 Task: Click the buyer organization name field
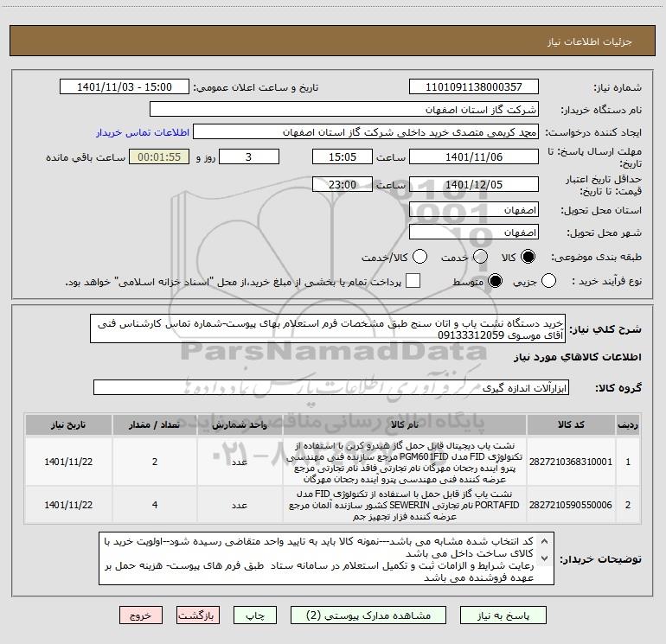coord(344,110)
